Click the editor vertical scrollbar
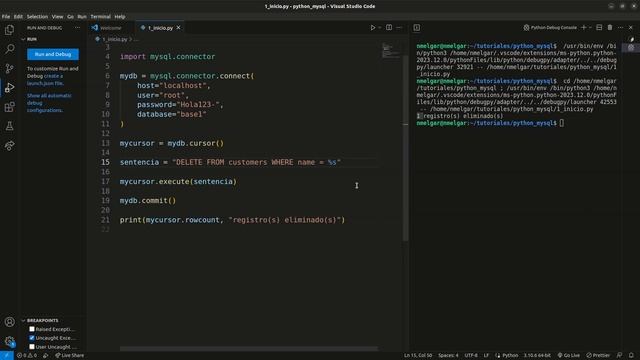Image resolution: width=640 pixels, height=360 pixels. point(405,147)
